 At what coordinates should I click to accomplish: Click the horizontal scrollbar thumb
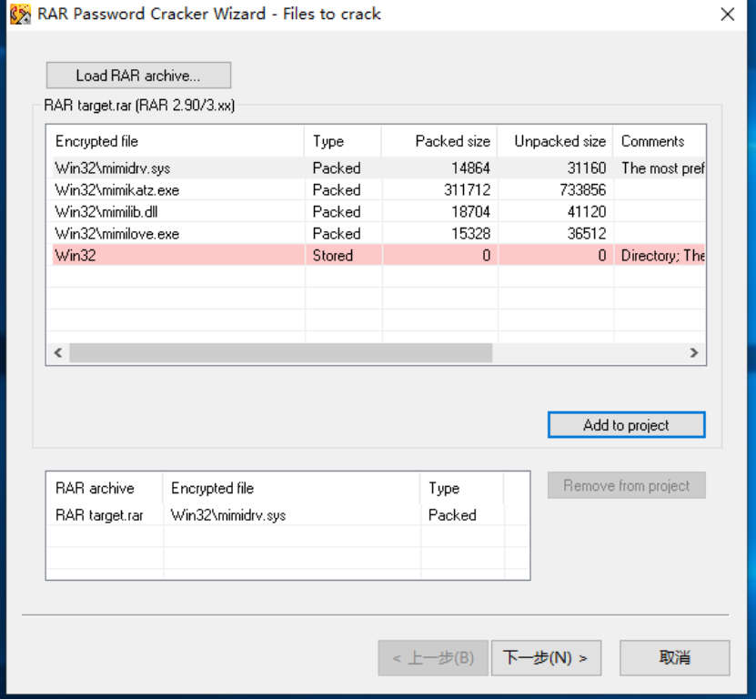pyautogui.click(x=280, y=352)
